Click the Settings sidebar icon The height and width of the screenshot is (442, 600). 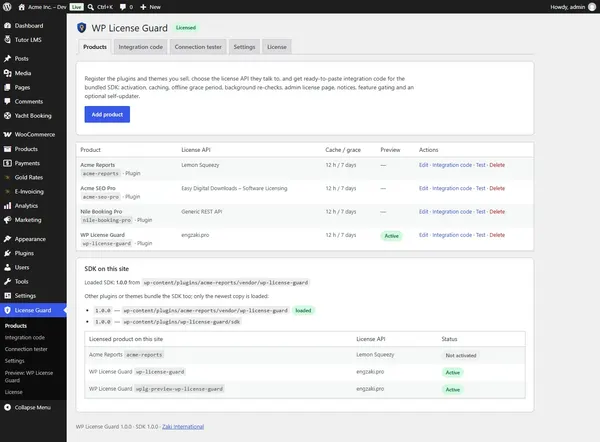tap(7, 295)
